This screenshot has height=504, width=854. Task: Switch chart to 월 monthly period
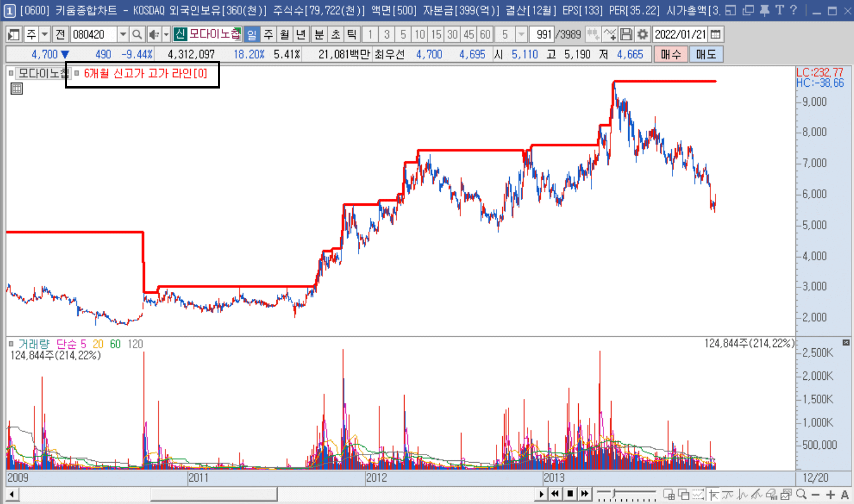click(284, 34)
